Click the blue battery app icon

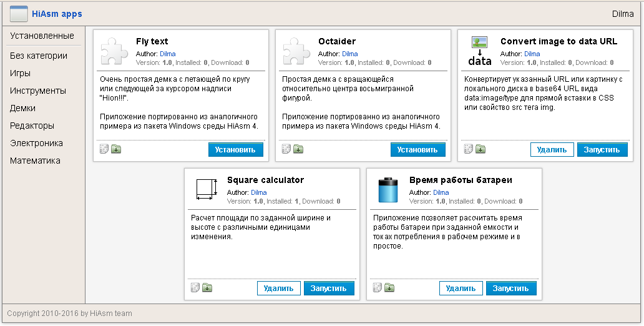tap(388, 189)
